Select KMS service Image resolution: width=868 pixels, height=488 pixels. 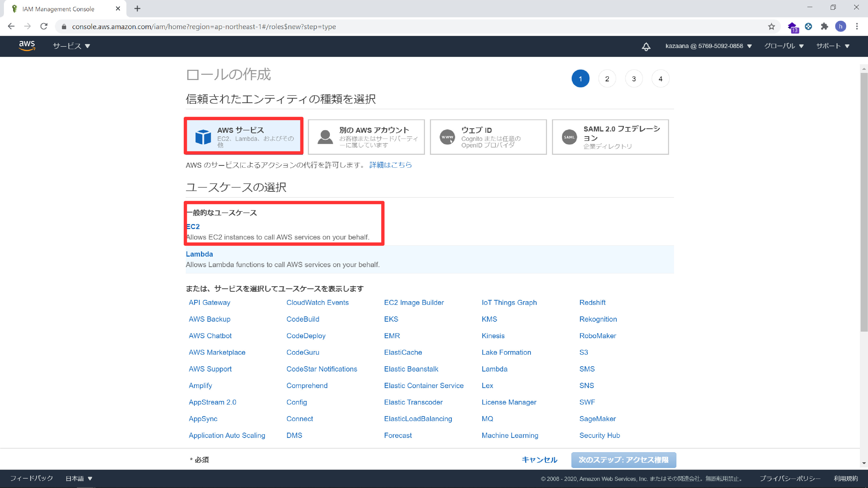point(489,319)
